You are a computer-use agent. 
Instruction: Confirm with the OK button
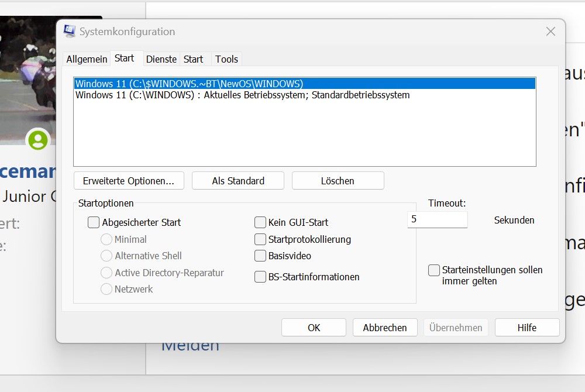tap(314, 328)
